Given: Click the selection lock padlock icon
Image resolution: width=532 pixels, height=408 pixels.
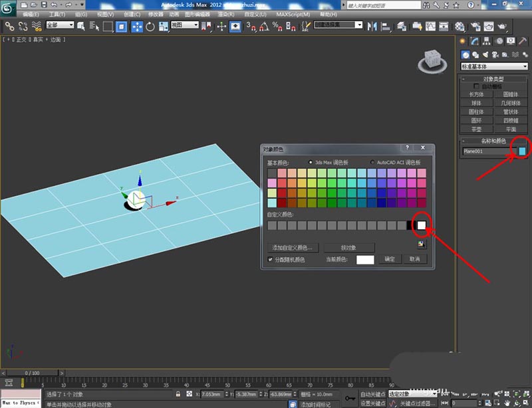Looking at the screenshot, I should click(x=178, y=394).
